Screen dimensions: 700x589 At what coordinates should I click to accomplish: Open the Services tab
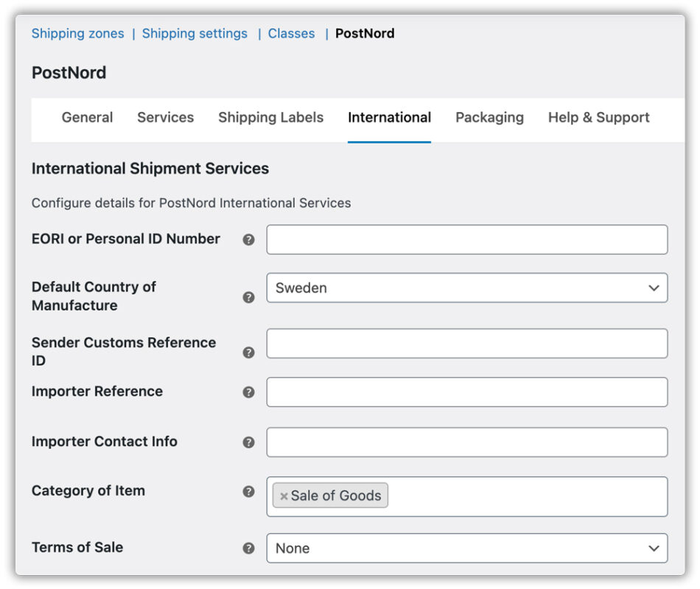point(166,117)
